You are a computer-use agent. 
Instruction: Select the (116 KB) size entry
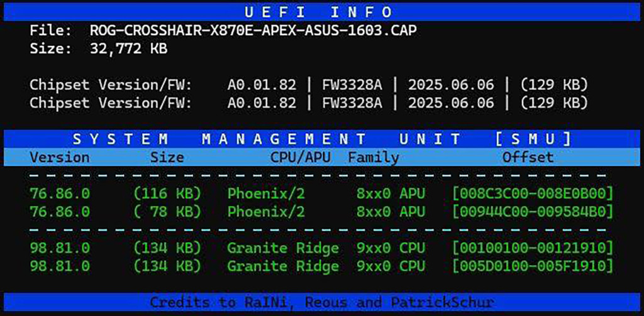(167, 193)
